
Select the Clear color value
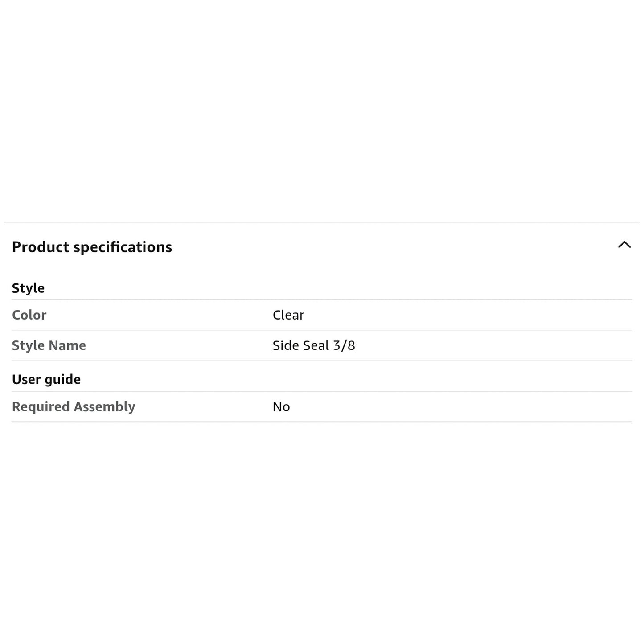[x=288, y=315]
